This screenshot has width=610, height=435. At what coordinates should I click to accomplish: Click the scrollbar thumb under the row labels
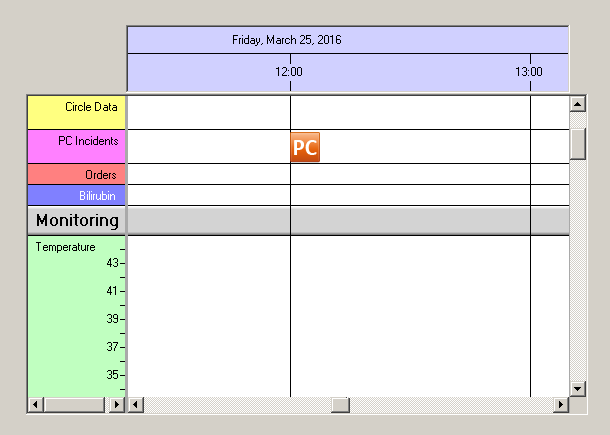[x=73, y=405]
